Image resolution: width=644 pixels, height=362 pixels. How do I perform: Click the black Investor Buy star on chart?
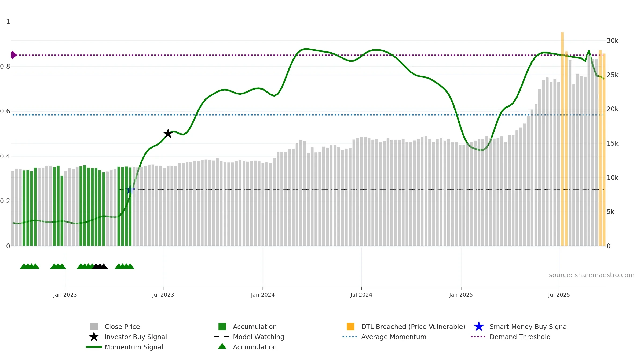(x=168, y=133)
